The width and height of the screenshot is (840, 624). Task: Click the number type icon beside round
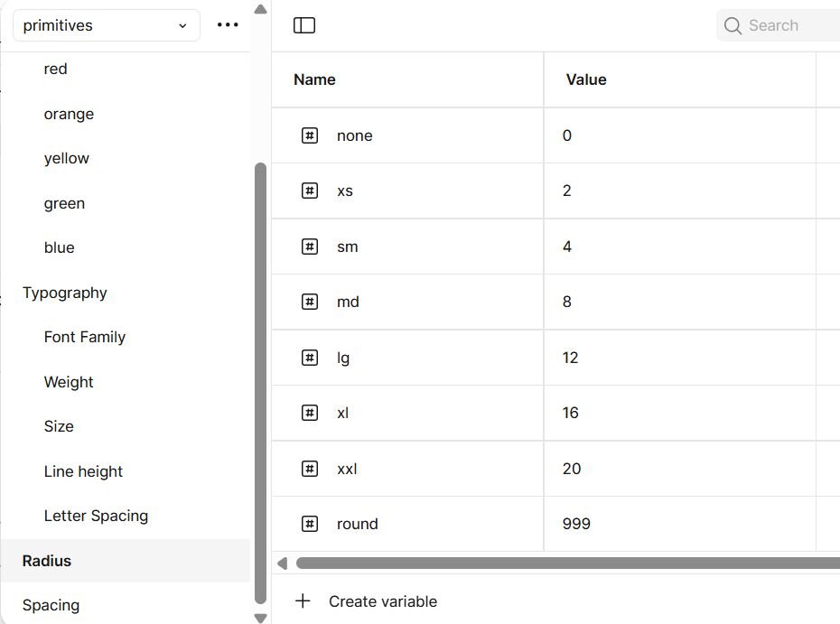310,524
